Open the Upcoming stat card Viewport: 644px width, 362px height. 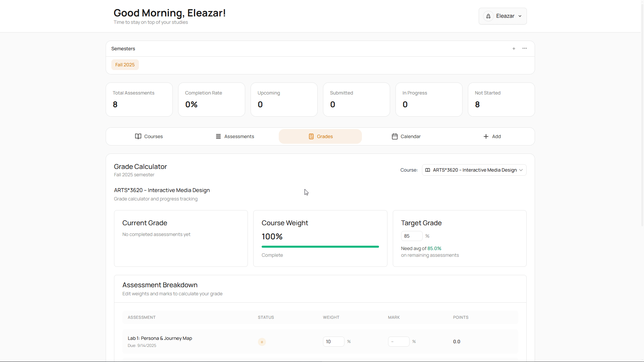[x=284, y=100]
